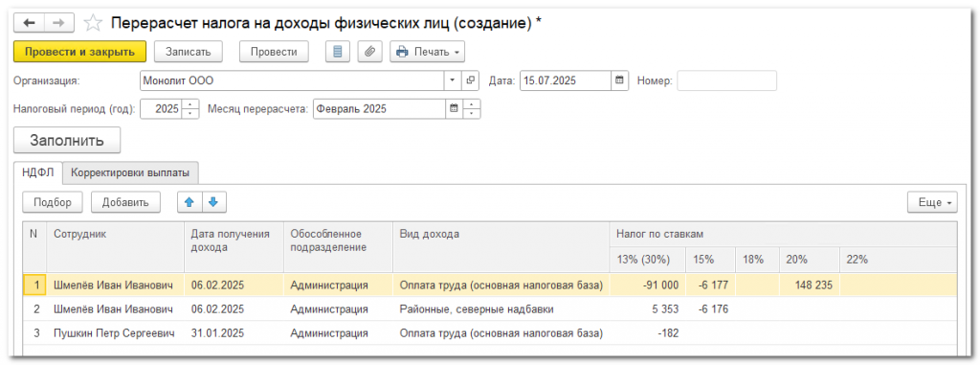Add form to favorites with star icon

pyautogui.click(x=93, y=24)
